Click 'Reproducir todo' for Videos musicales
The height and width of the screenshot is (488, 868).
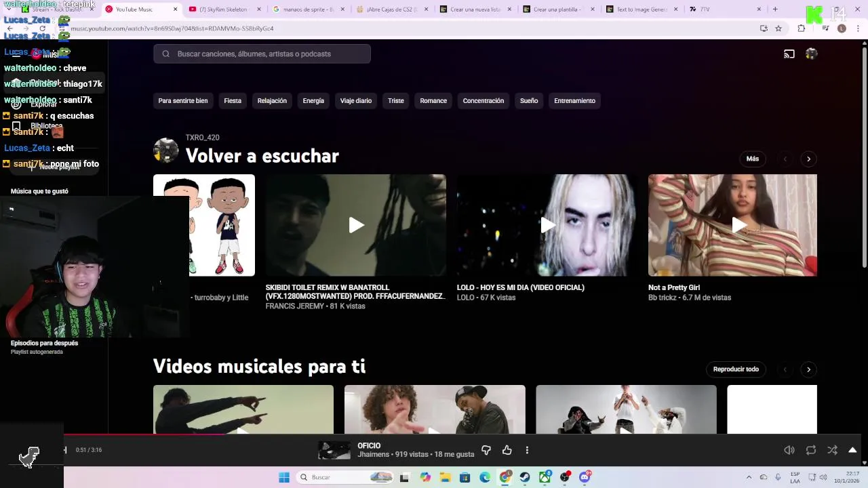pyautogui.click(x=736, y=369)
